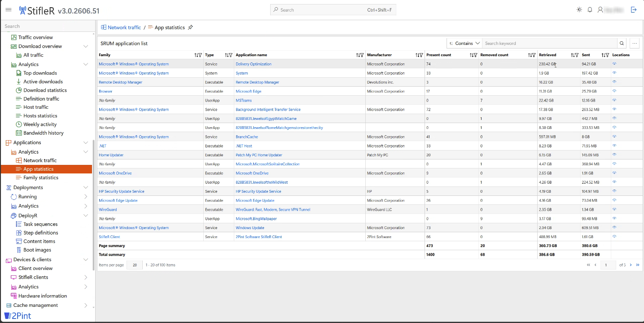View locations for Microsoft Edge row
The image size is (644, 323).
pos(614,91)
